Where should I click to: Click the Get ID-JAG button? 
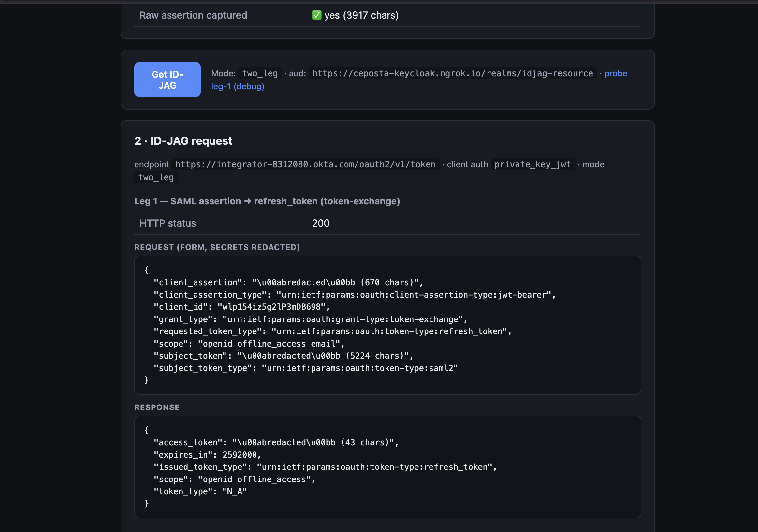click(x=168, y=80)
